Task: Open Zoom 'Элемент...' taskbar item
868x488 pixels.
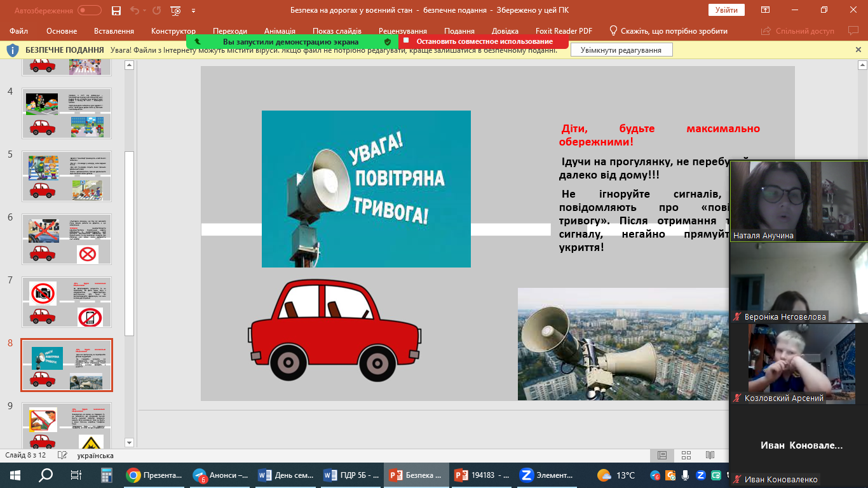Action: [x=546, y=475]
